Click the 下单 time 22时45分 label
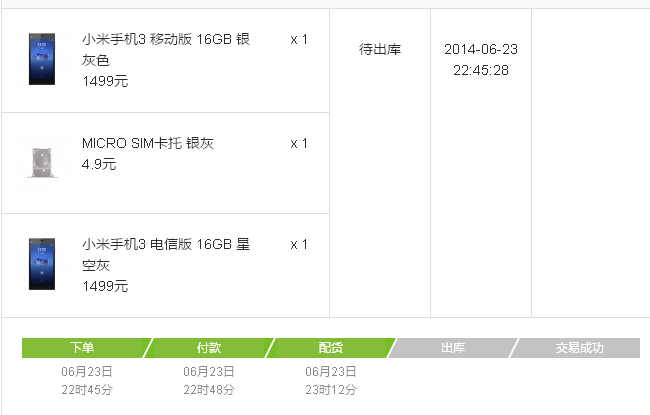The height and width of the screenshot is (415, 650). coord(85,391)
